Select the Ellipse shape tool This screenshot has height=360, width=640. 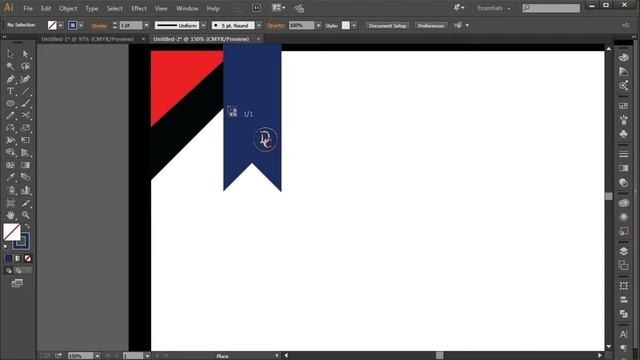point(11,103)
